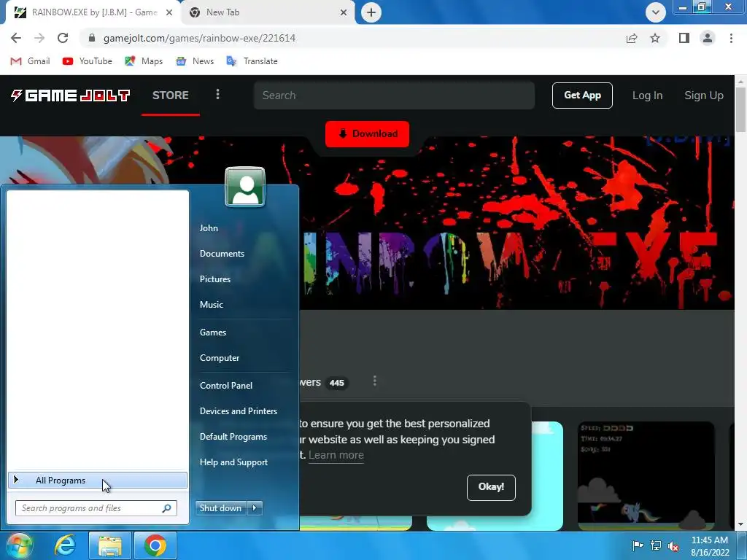Viewport: 747px width, 560px height.
Task: Click Log In link
Action: (647, 96)
